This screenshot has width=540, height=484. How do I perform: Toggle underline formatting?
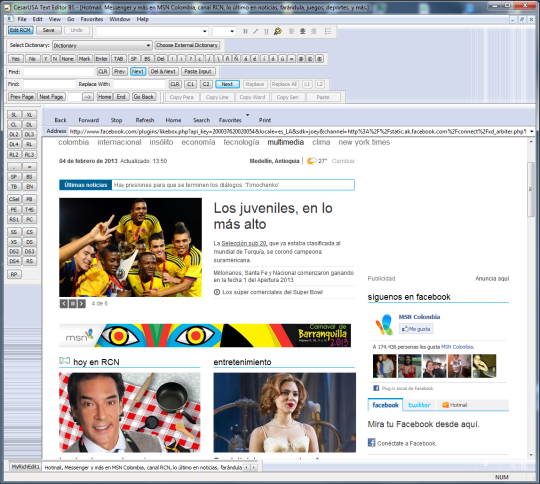[266, 31]
